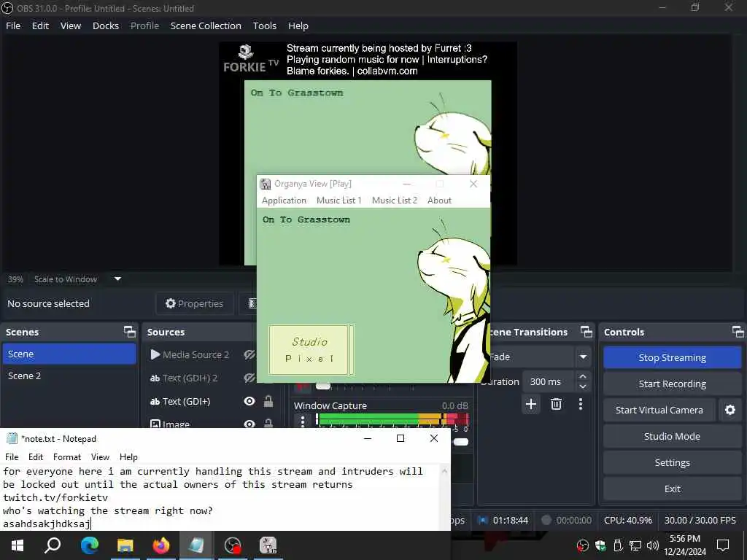Open OBS Docks menu
The width and height of the screenshot is (747, 560).
point(106,26)
